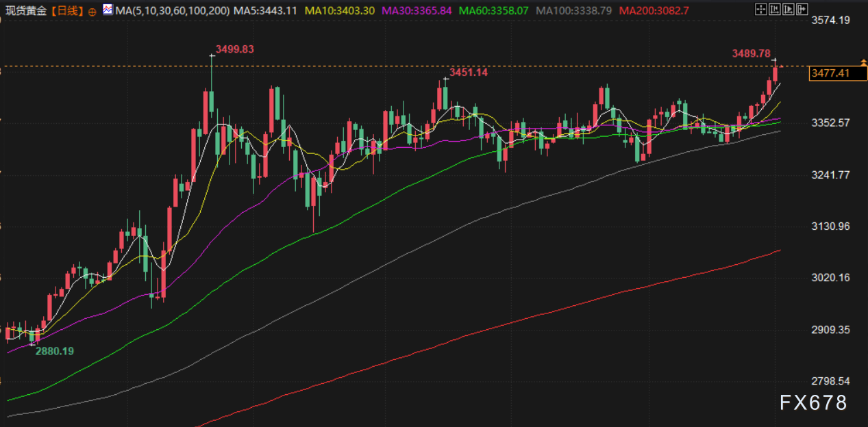The width and height of the screenshot is (868, 427).
Task: Click the second top-right toolbar icon
Action: pos(775,10)
